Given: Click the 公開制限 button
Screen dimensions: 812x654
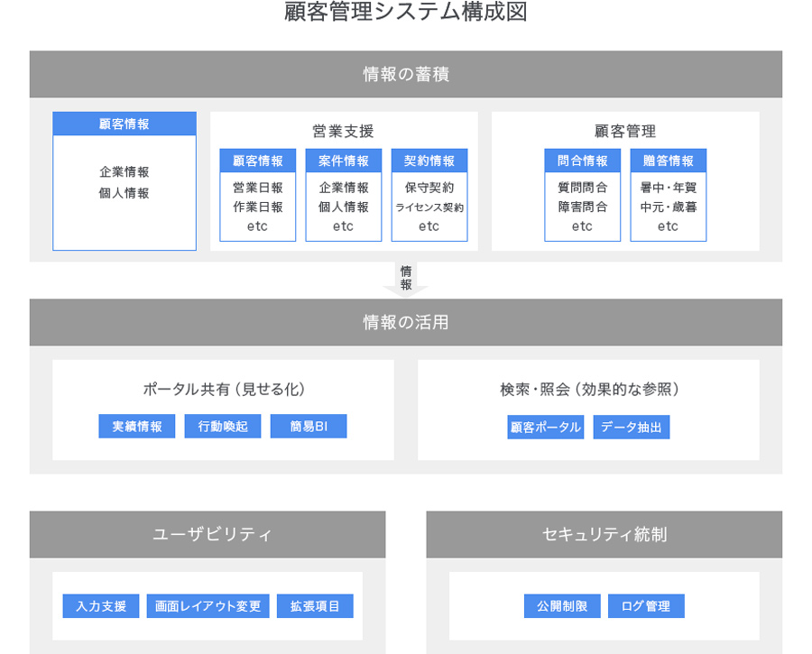Looking at the screenshot, I should pos(562,606).
